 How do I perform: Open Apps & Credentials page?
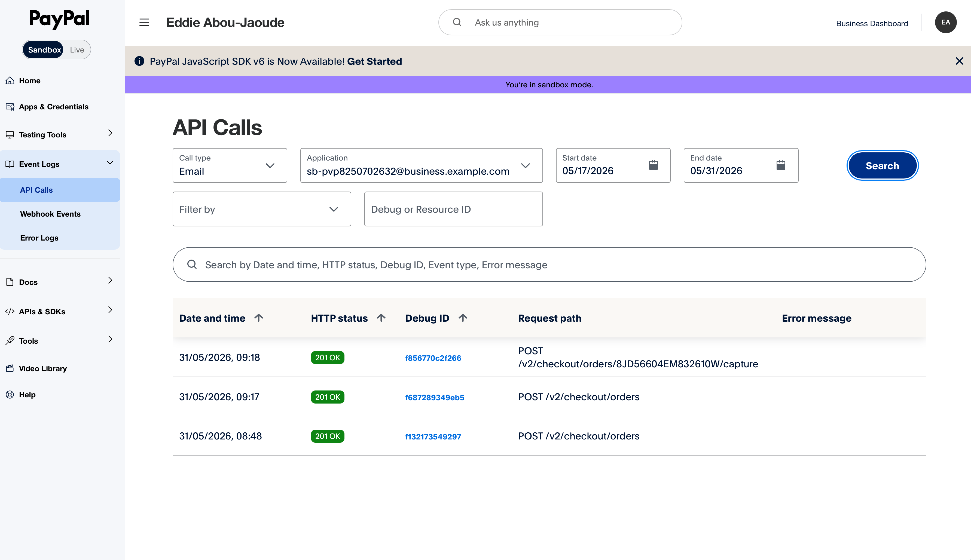(x=53, y=107)
